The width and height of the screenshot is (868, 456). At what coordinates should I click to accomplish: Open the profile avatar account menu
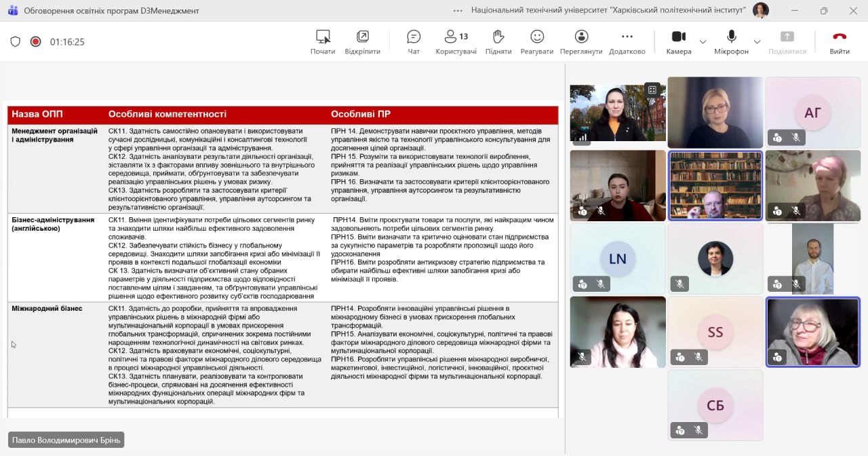(x=761, y=10)
